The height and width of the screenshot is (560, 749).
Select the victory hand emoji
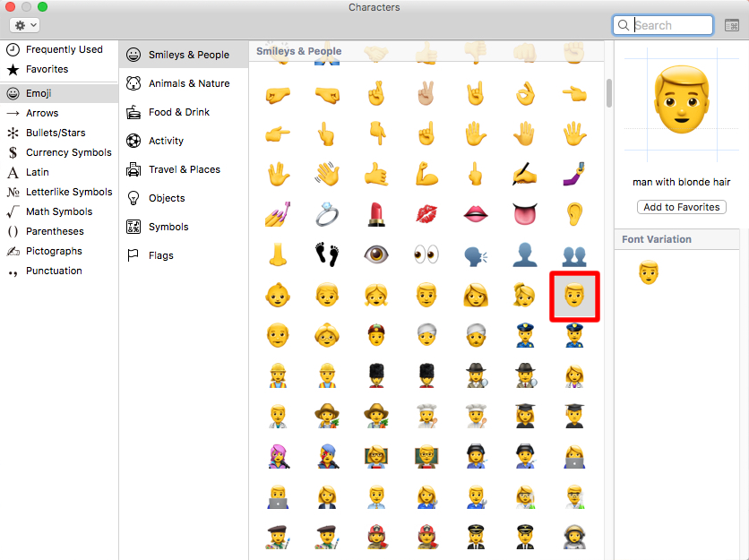426,94
